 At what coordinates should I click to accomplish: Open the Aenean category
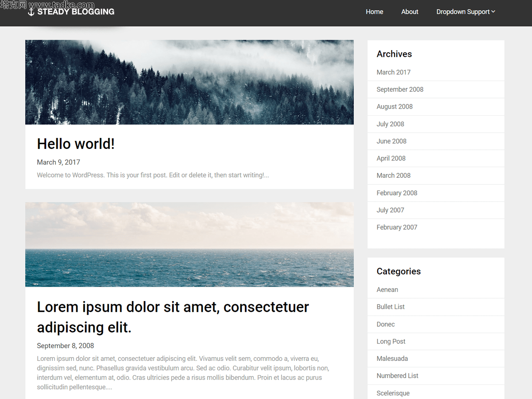coord(387,290)
